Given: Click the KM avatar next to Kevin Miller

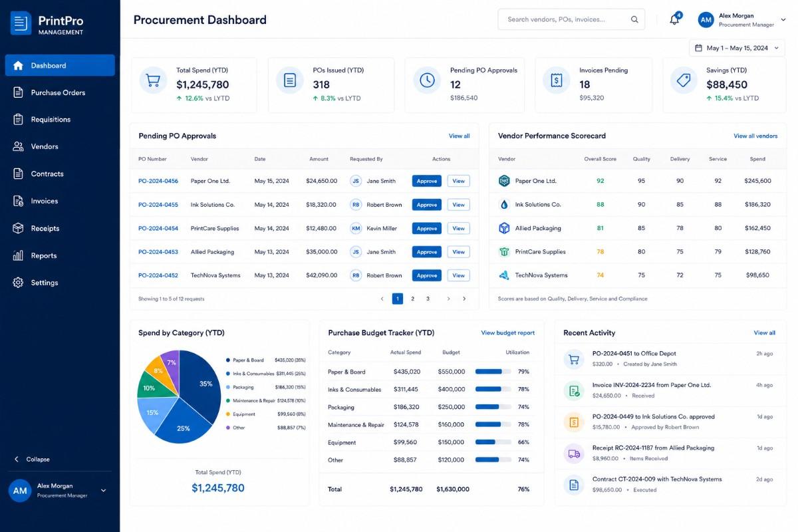Looking at the screenshot, I should (356, 228).
